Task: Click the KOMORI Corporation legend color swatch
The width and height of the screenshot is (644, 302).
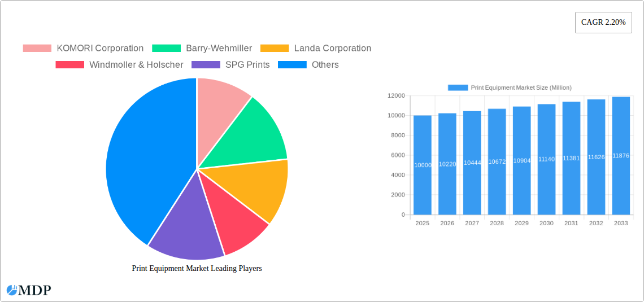Action: (37, 49)
